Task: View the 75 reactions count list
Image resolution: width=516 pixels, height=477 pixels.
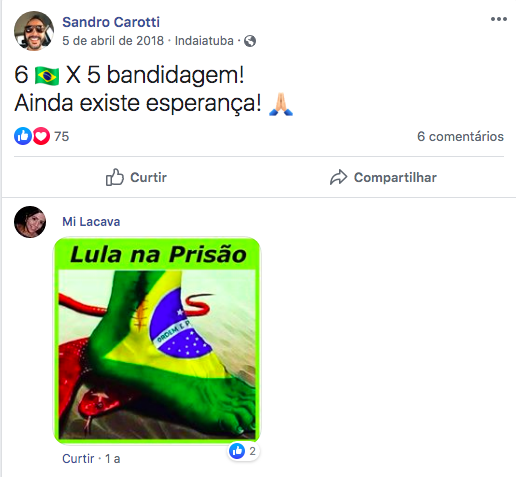Action: click(x=61, y=136)
